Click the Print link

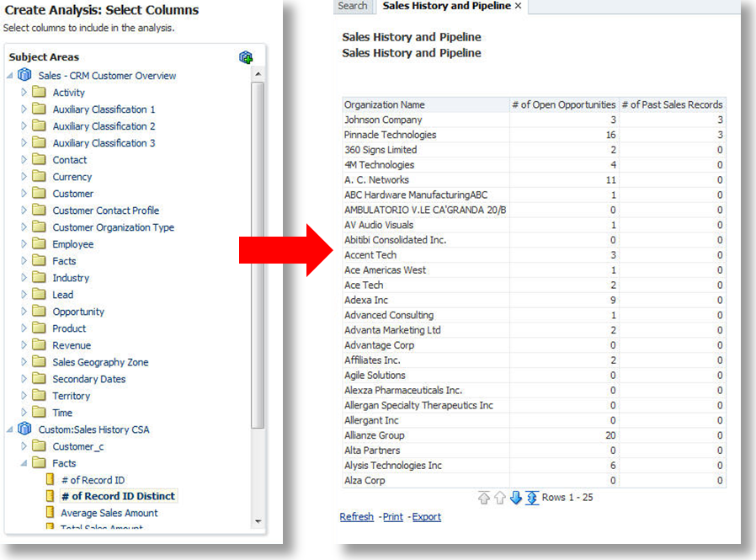point(392,517)
